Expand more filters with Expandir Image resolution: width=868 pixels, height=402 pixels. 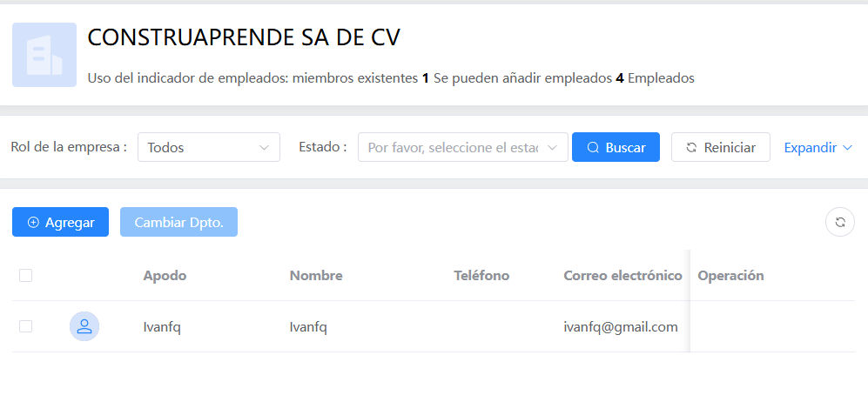(818, 148)
